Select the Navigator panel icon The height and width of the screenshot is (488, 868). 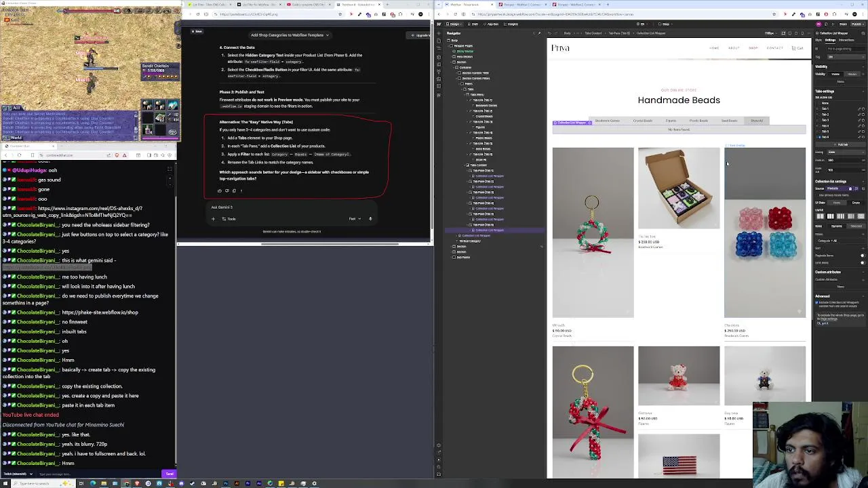(439, 48)
